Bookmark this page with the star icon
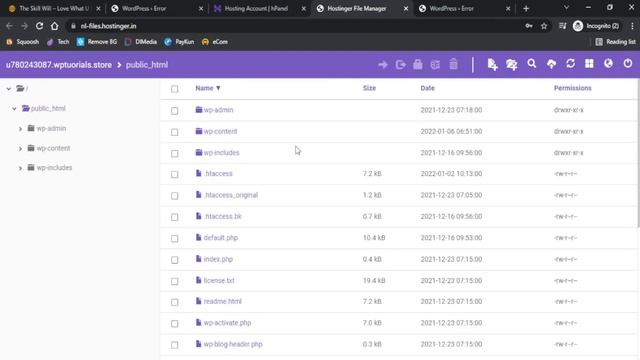Screen dimensions: 640x360 pos(544,26)
